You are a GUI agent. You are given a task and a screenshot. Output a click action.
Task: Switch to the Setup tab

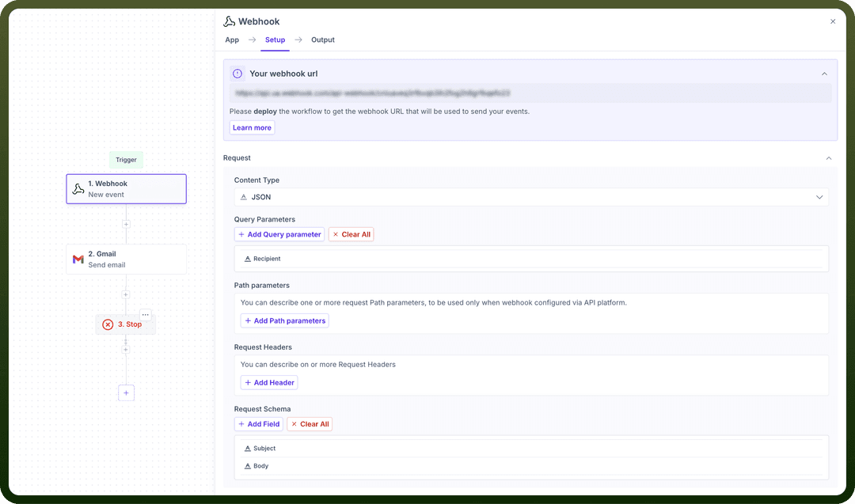(275, 40)
